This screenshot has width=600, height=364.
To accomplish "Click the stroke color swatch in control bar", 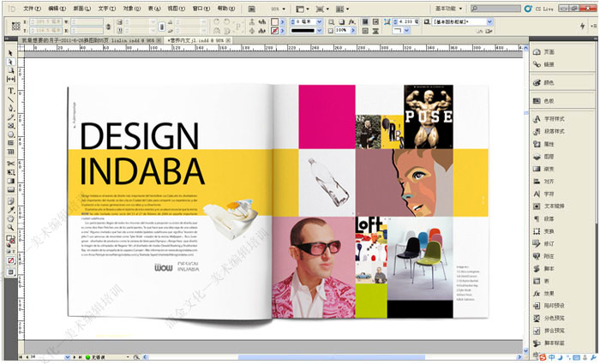I will point(274,31).
